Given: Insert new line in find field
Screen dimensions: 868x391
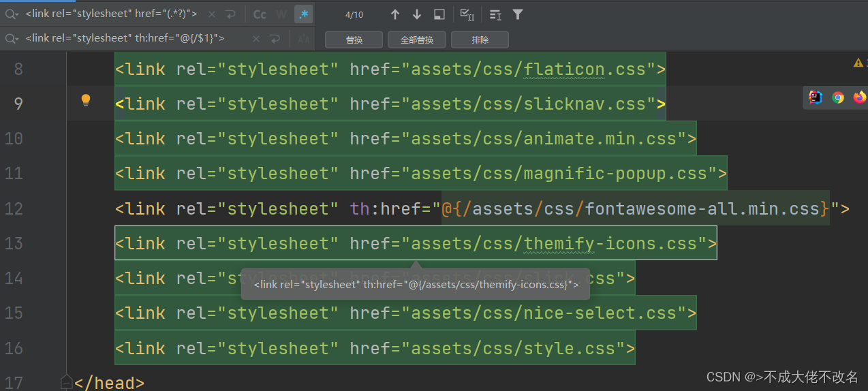Looking at the screenshot, I should (230, 14).
